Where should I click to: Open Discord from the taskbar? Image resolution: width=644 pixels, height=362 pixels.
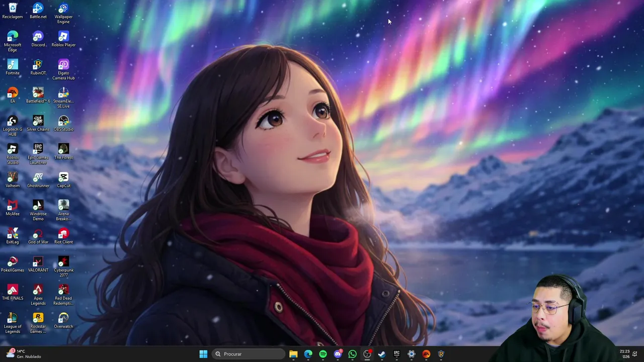tap(338, 354)
